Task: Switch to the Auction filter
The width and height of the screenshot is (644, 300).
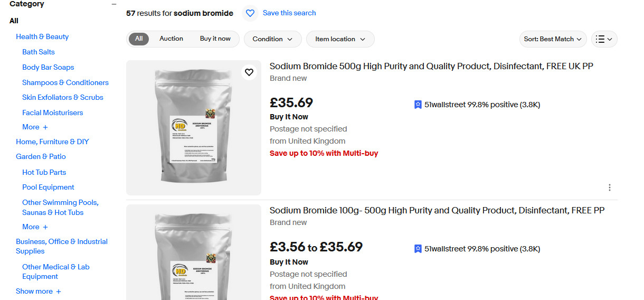Action: click(x=171, y=39)
